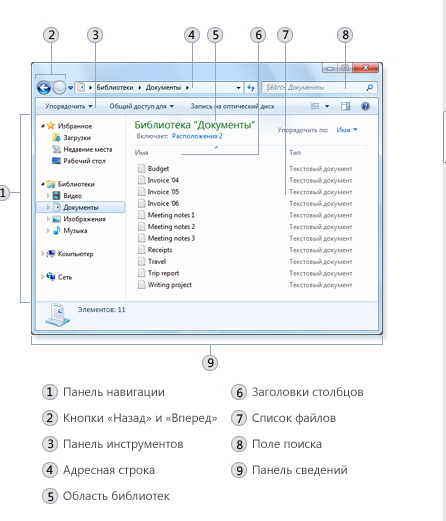Open the recent pages dropdown arrow
The height and width of the screenshot is (521, 446).
pos(70,88)
